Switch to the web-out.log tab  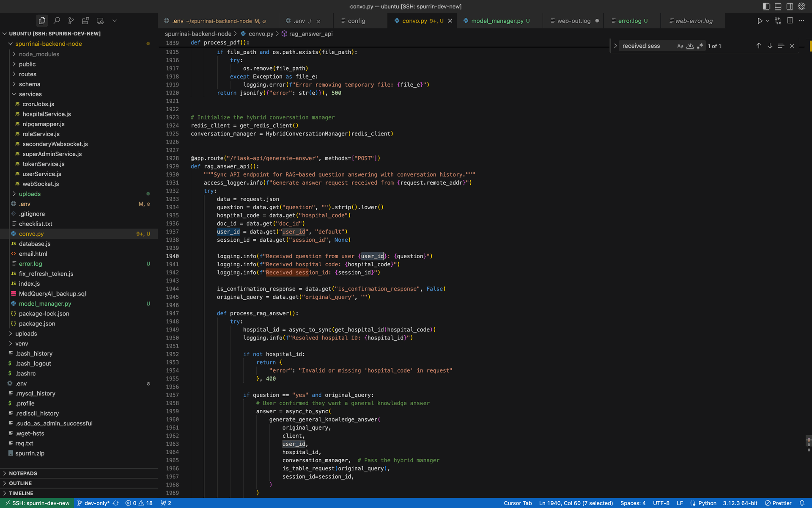[x=573, y=21]
